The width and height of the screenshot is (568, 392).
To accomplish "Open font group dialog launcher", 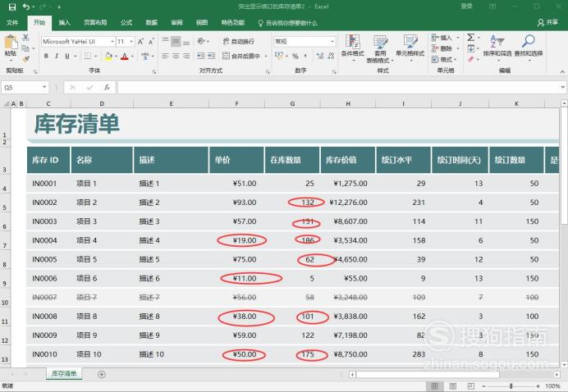I will click(x=154, y=71).
